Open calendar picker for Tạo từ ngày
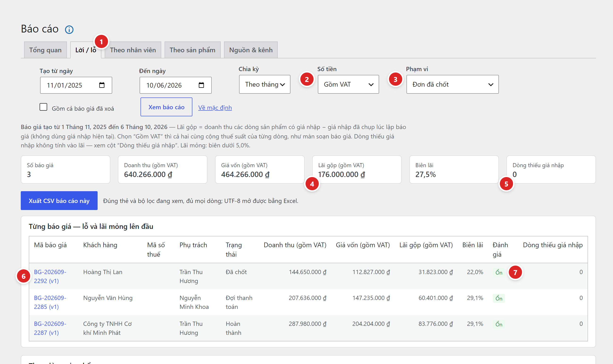 pos(102,85)
